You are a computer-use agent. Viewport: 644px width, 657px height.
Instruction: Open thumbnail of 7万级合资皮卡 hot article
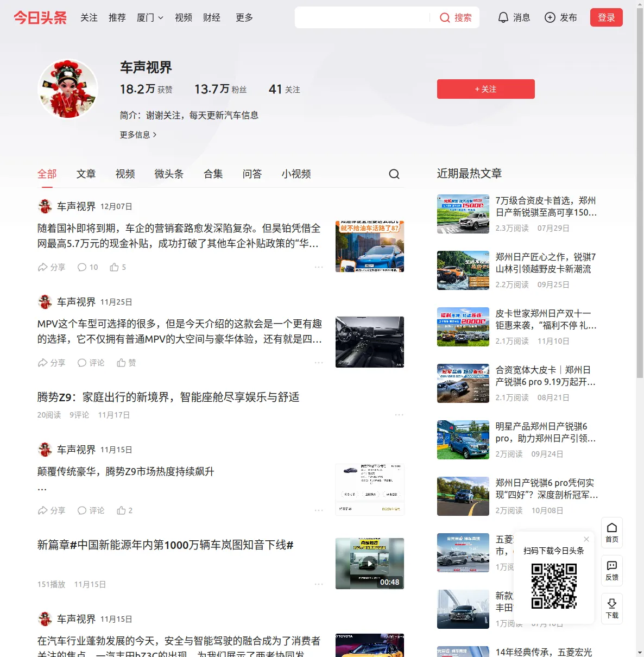coord(463,214)
